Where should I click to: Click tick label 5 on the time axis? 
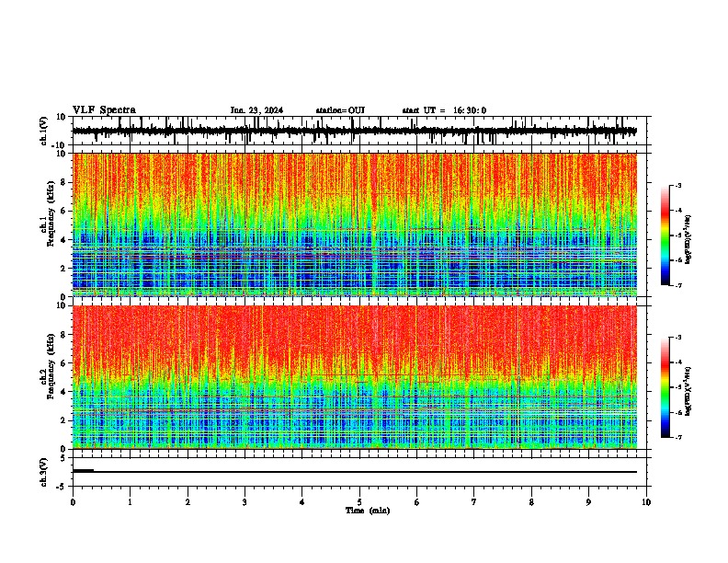click(359, 502)
